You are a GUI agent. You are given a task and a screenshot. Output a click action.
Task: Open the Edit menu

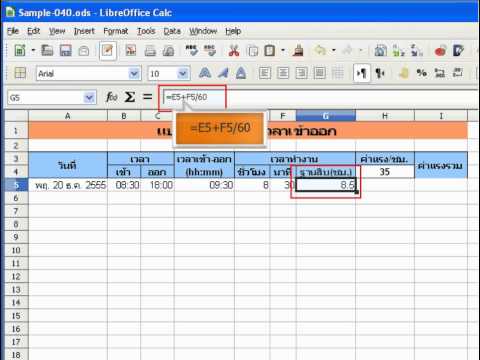click(34, 31)
